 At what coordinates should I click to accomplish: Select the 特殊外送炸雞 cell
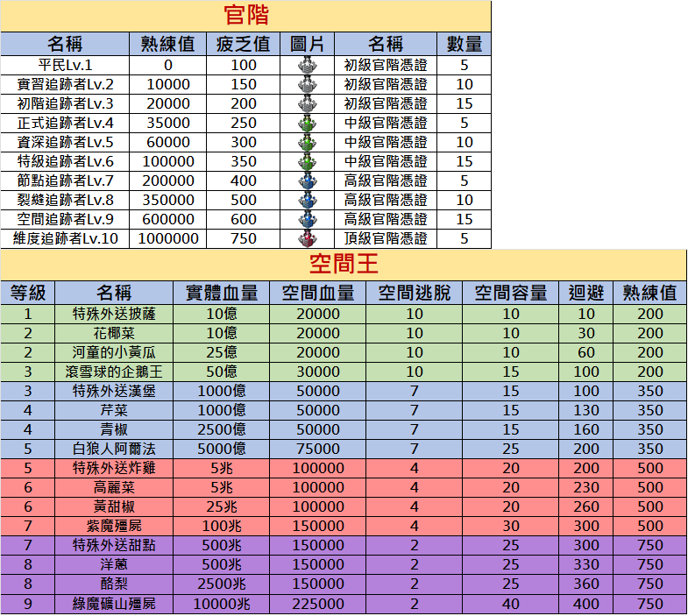click(x=114, y=469)
